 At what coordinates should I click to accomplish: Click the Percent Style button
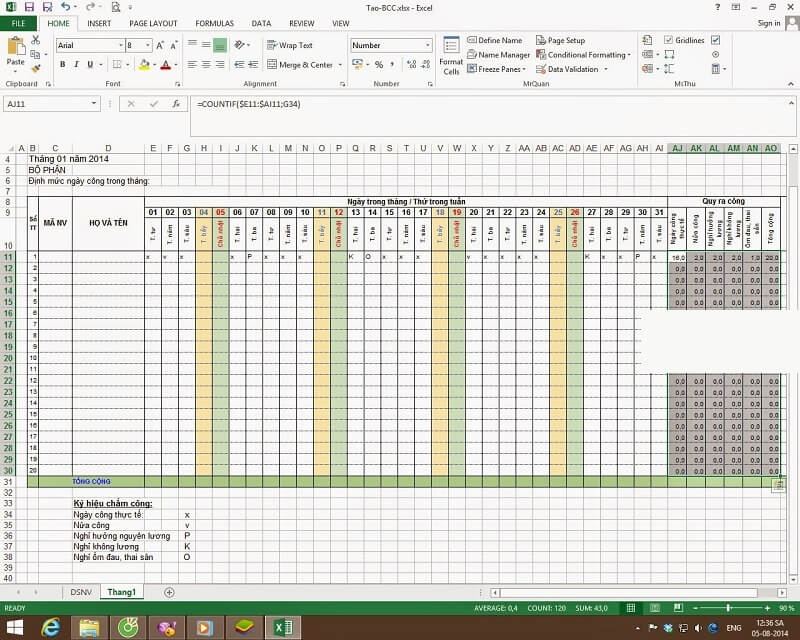378,65
